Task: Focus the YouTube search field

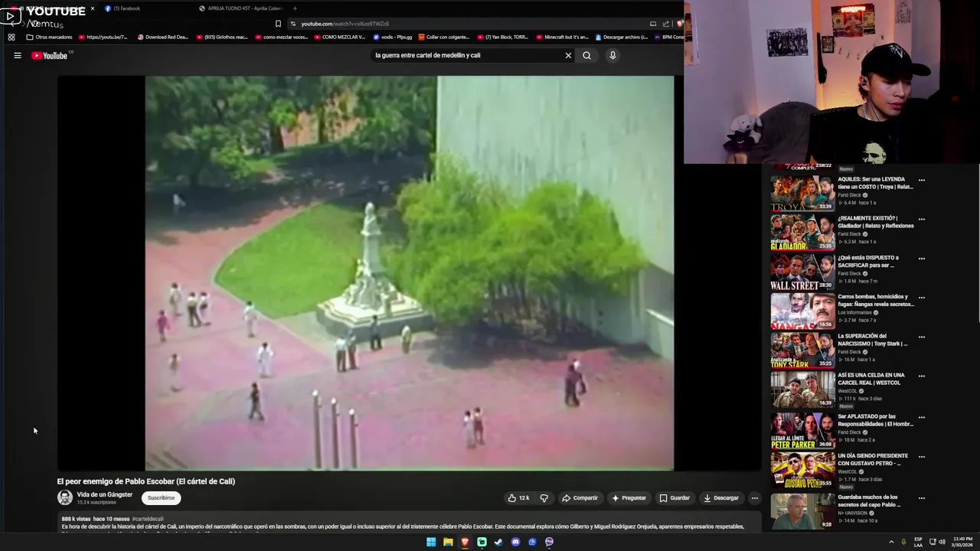Action: tap(467, 55)
